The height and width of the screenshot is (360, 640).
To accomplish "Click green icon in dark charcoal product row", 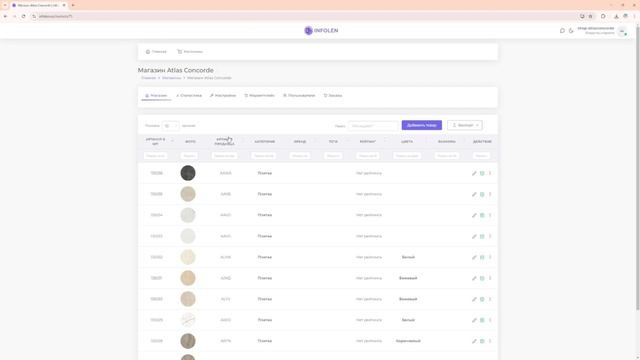I will pyautogui.click(x=482, y=173).
